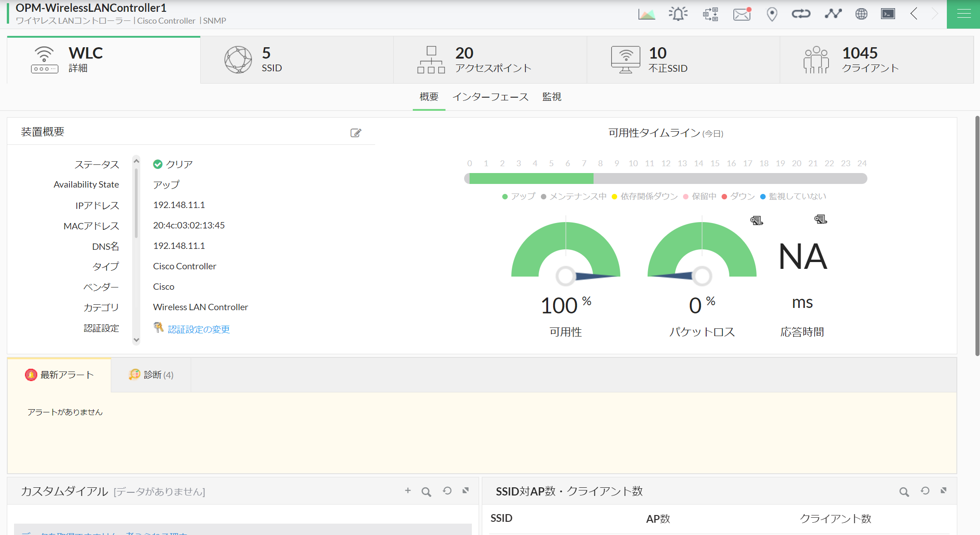The image size is (980, 535).
Task: Click the location pin icon
Action: click(x=772, y=14)
